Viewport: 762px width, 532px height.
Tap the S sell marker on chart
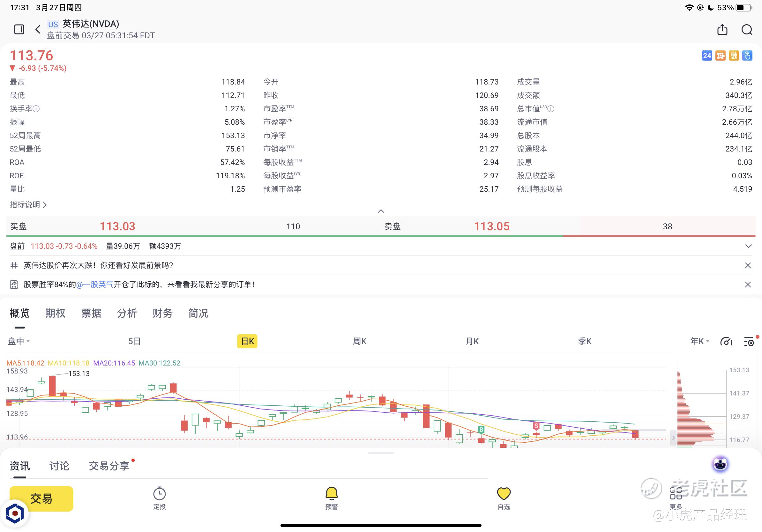536,425
